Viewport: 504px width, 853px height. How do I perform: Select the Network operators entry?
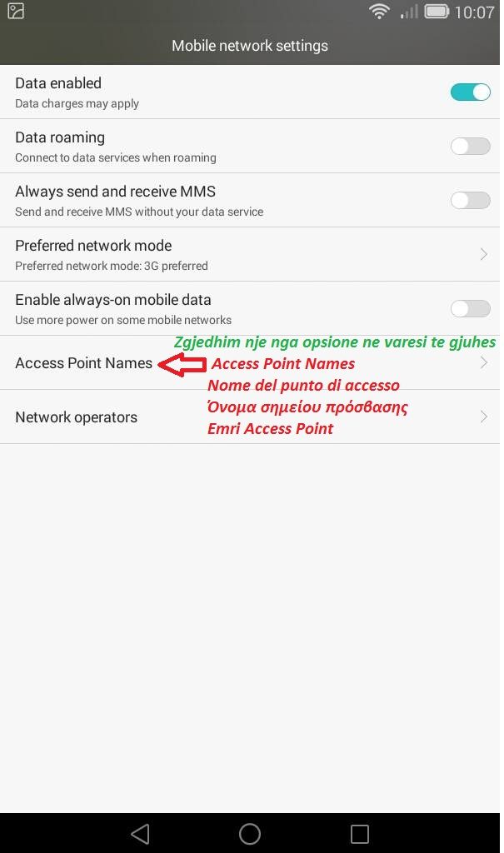point(250,417)
